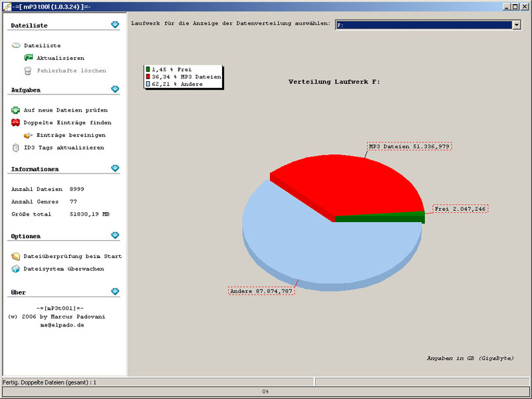Click the Verteilung Laufwerk F: title
The width and height of the screenshot is (532, 399).
click(334, 82)
